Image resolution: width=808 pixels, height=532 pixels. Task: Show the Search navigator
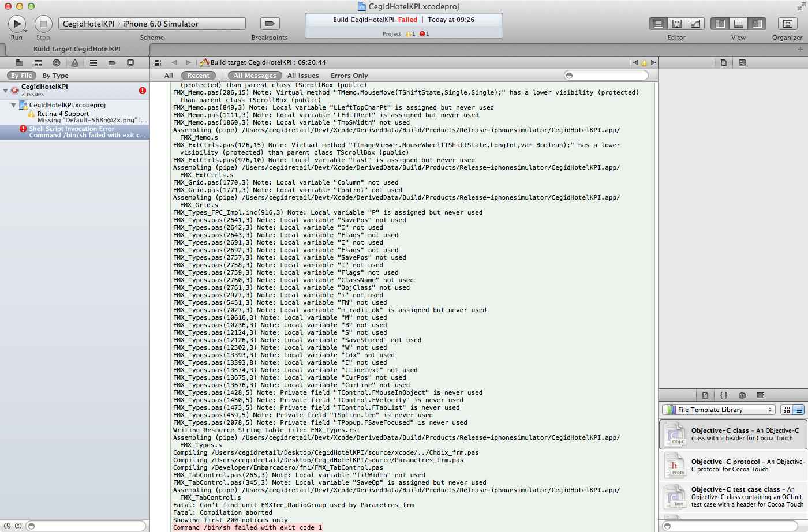pos(56,62)
